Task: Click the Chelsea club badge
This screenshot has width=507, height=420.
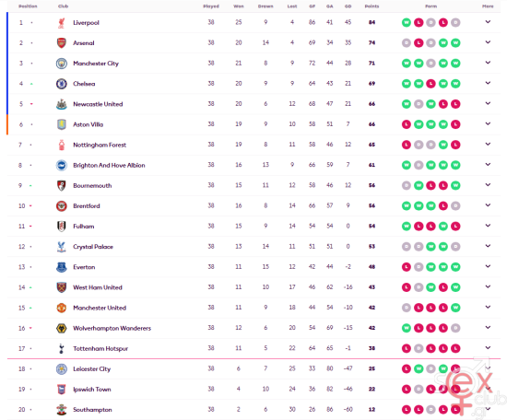Action: 62,84
